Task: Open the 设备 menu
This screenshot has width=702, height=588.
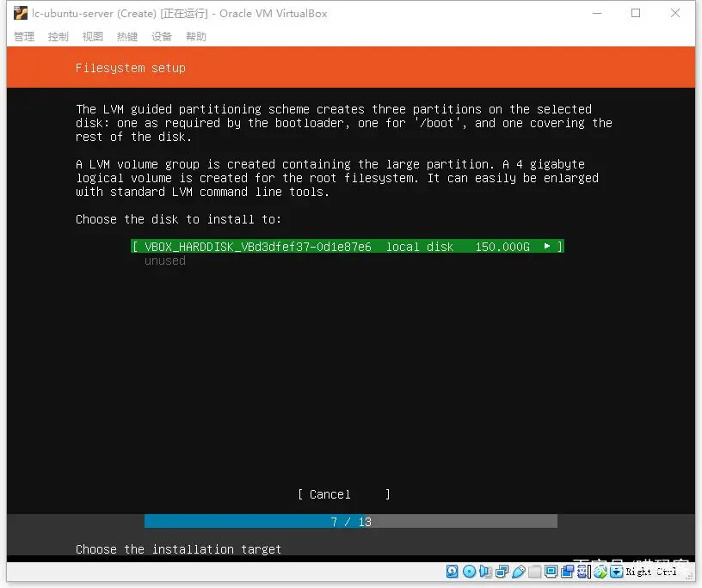Action: coord(162,37)
